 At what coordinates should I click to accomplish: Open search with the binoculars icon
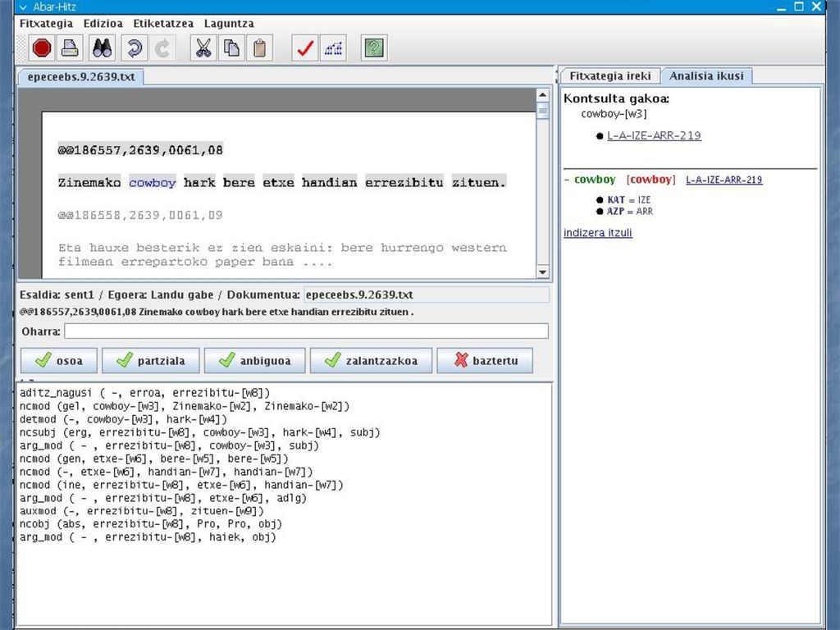click(x=103, y=48)
